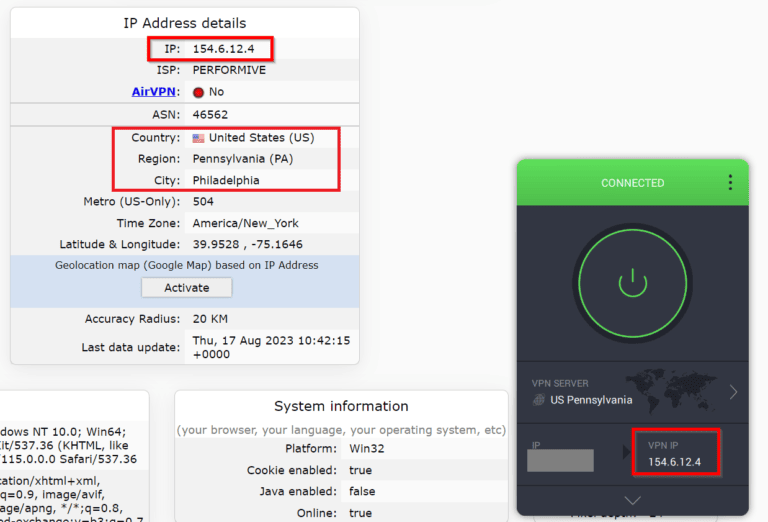Viewport: 768px width, 522px height.
Task: Click the red AirVPN status dot
Action: [198, 92]
